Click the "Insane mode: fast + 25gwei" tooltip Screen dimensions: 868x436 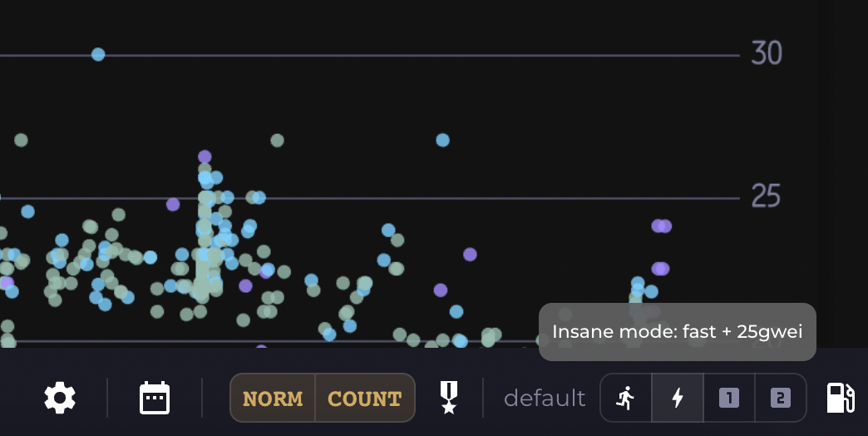click(677, 332)
